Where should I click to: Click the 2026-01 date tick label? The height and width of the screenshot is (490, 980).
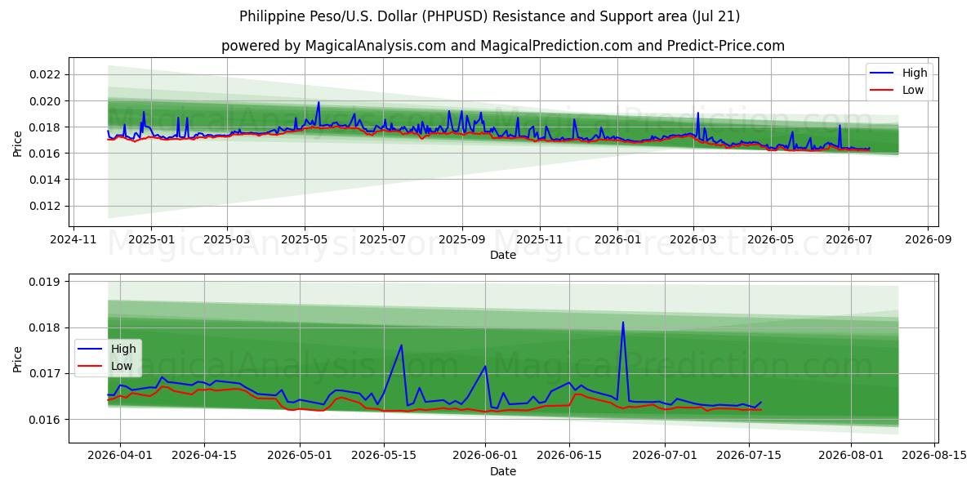(x=617, y=240)
